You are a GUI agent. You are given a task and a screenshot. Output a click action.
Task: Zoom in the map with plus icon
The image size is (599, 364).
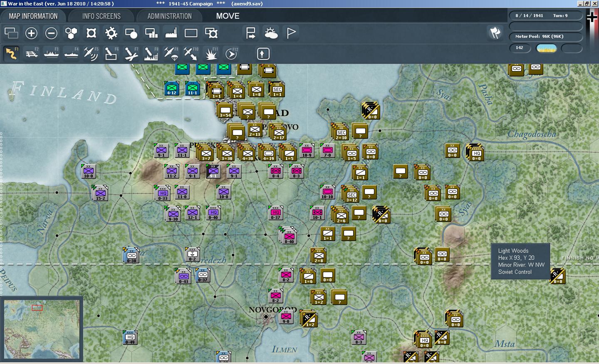point(31,33)
